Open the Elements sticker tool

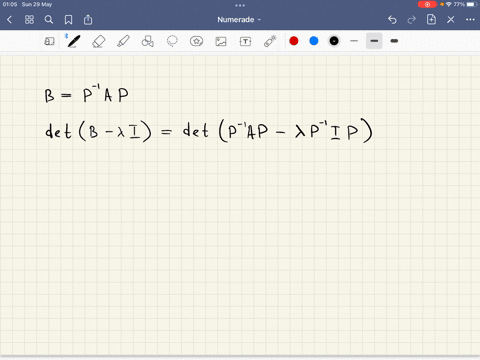tap(196, 41)
